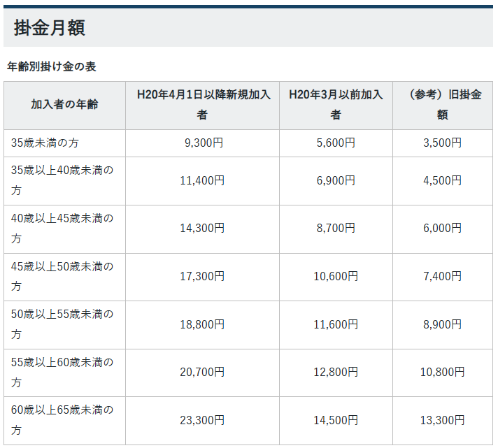Select the 20,700円 cell
498x448 pixels.
click(202, 373)
